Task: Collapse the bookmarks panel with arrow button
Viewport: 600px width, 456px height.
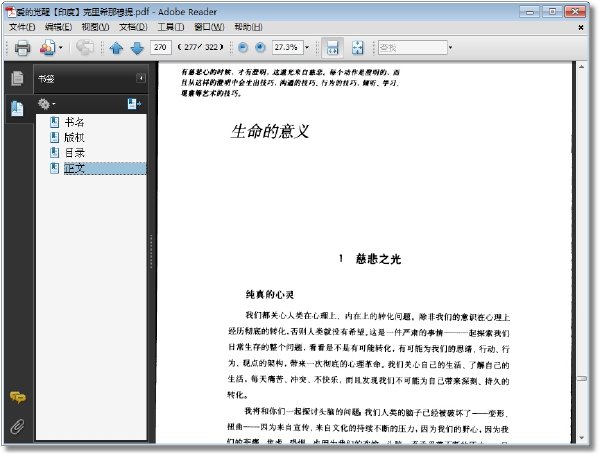Action: (x=141, y=78)
